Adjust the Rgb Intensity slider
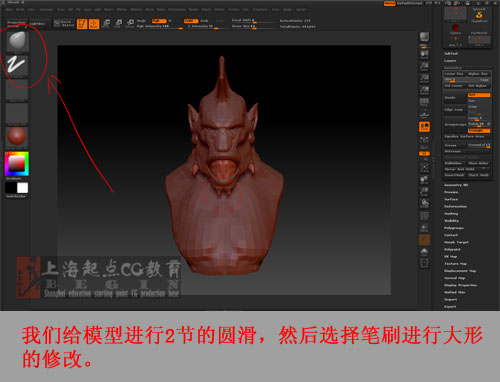Screen dimensions: 500x382 tap(159, 26)
